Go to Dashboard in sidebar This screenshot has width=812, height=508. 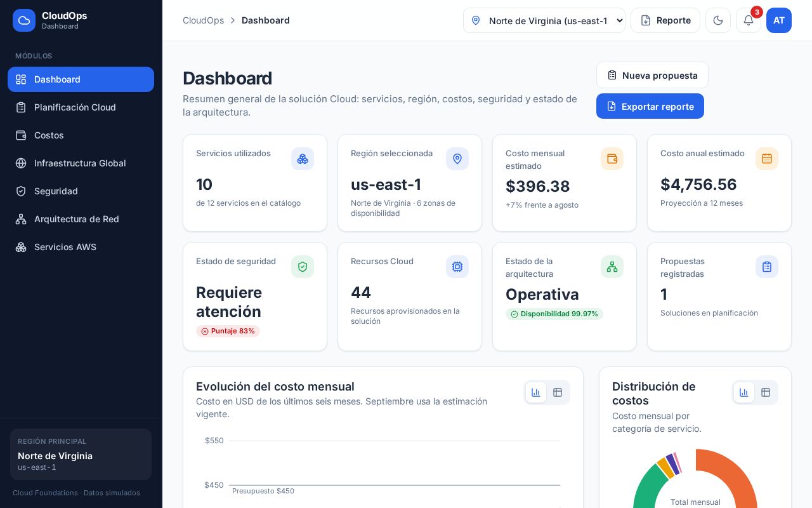click(81, 79)
